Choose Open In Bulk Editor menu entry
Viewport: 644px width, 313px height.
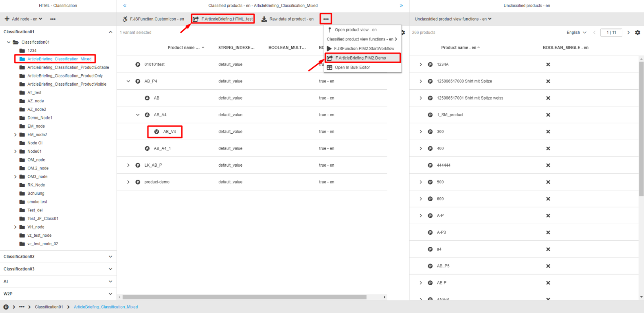pyautogui.click(x=352, y=67)
